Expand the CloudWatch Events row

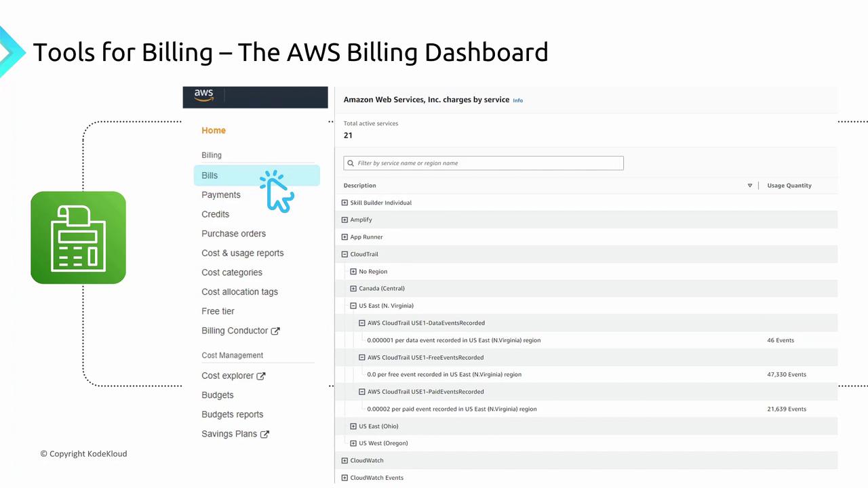pyautogui.click(x=344, y=478)
